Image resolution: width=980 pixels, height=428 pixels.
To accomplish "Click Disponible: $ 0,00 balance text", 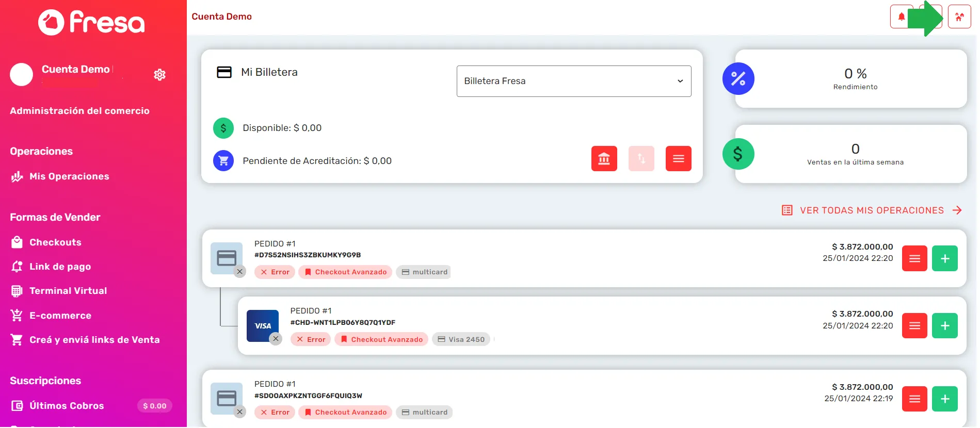I will 282,128.
